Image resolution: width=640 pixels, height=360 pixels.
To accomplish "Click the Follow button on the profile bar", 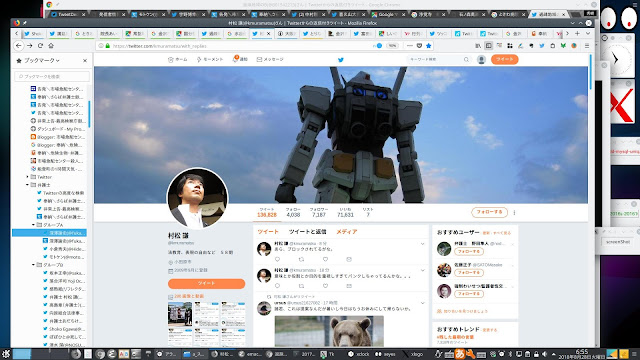I will click(489, 212).
